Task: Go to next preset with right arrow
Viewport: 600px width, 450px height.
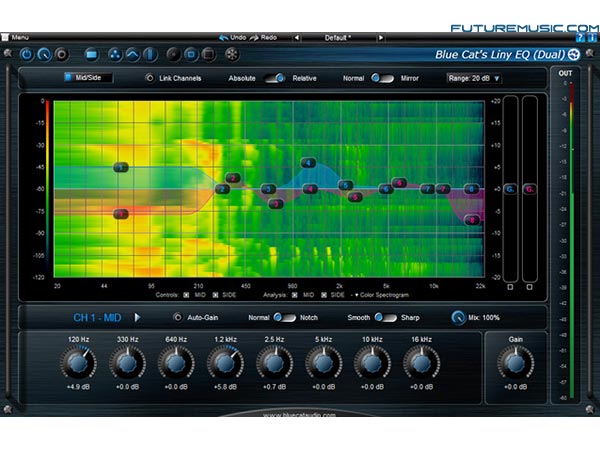Action: click(x=380, y=38)
